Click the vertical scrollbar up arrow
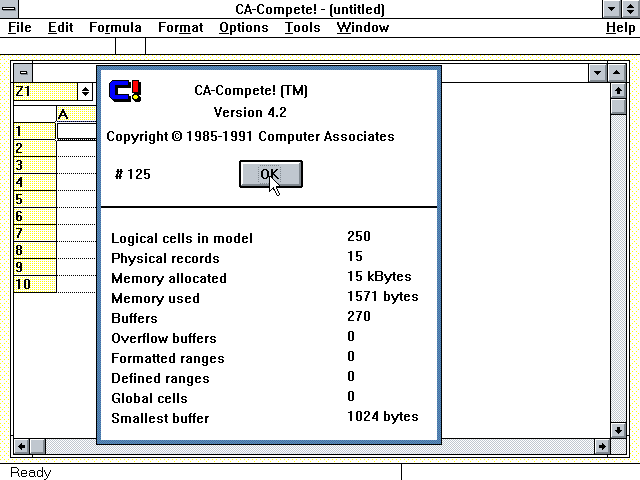 tap(618, 91)
